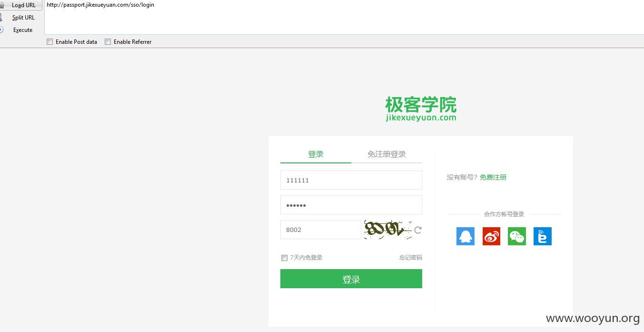The width and height of the screenshot is (644, 332).
Task: Refresh the captcha image
Action: coord(418,230)
